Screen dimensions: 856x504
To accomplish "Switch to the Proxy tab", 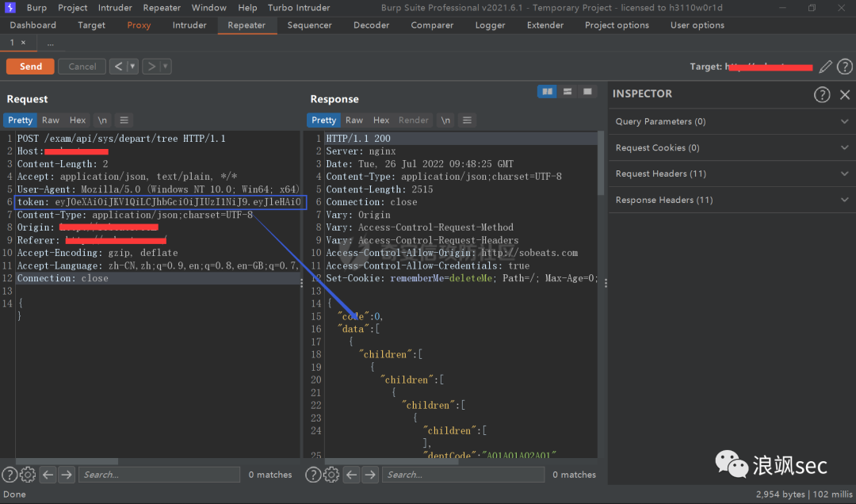I will point(139,25).
